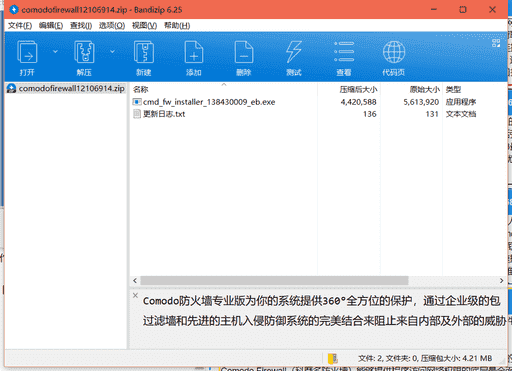Expand the Extract button dropdown arrow

(112, 52)
